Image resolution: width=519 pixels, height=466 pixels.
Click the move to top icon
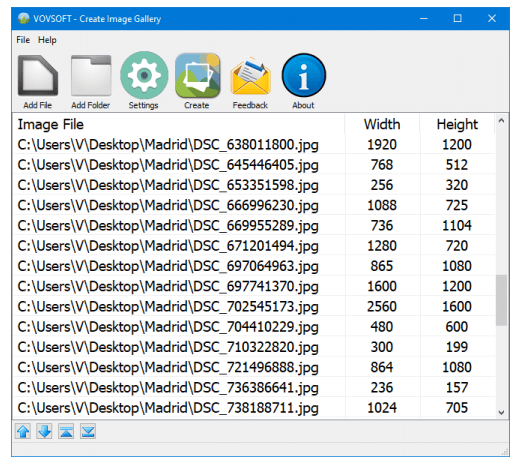pos(66,431)
